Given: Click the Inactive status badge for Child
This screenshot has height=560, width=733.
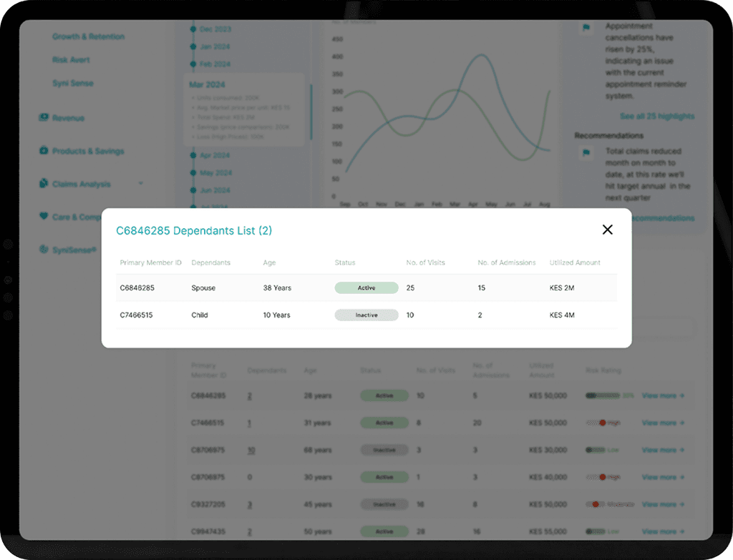Looking at the screenshot, I should (x=366, y=315).
